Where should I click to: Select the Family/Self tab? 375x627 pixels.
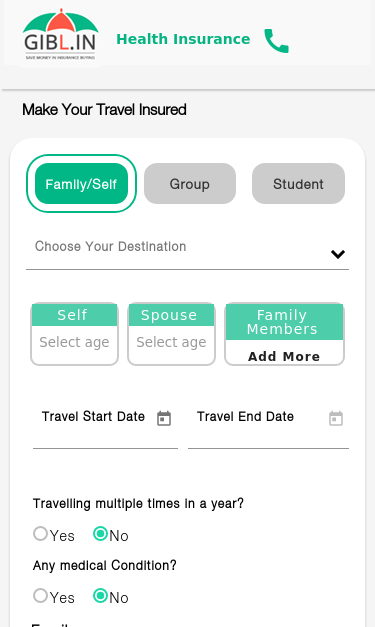(x=82, y=184)
